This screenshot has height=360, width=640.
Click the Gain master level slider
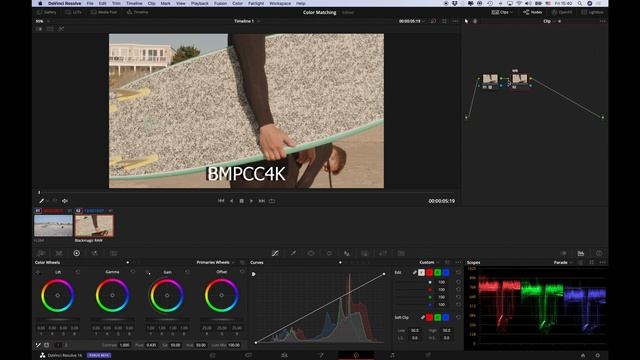[x=167, y=320]
